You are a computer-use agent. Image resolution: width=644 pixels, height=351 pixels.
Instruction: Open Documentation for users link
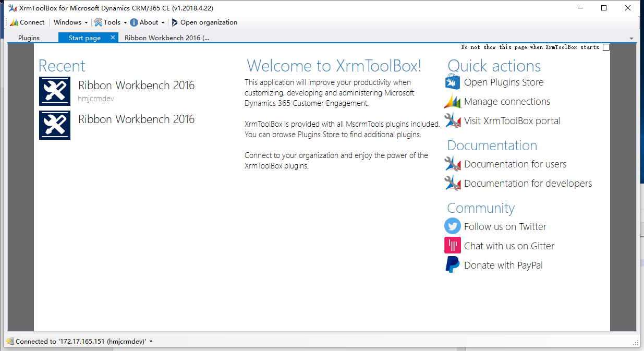click(515, 164)
